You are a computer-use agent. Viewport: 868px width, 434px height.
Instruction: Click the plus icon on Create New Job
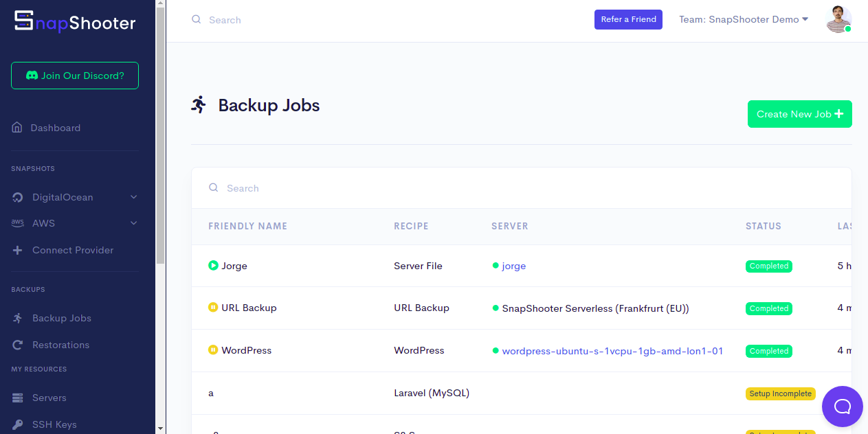839,114
